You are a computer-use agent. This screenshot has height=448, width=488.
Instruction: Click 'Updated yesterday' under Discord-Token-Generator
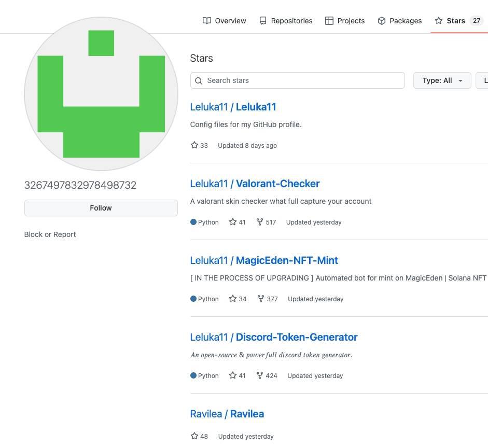[x=315, y=375]
